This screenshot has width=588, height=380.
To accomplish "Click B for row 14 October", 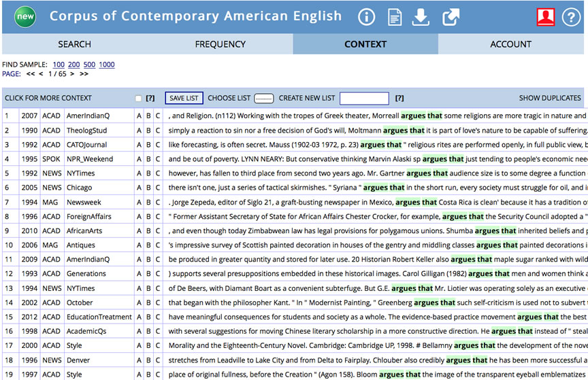I will click(x=148, y=303).
